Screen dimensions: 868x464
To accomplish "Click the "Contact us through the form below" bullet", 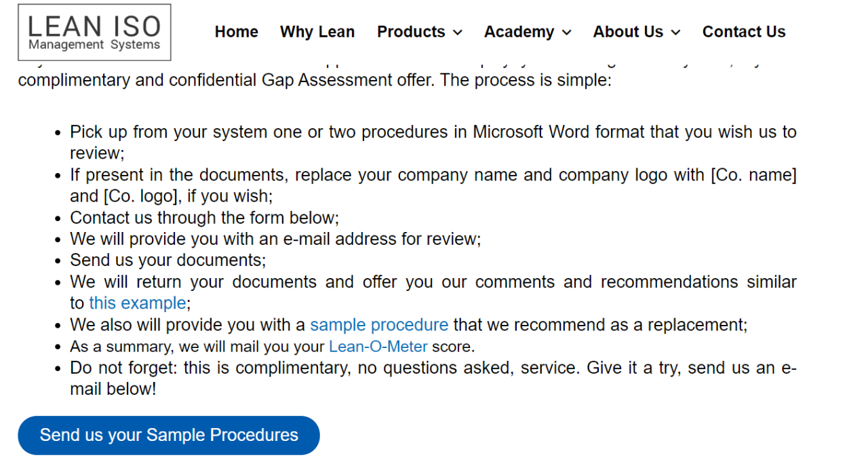I will (x=204, y=218).
